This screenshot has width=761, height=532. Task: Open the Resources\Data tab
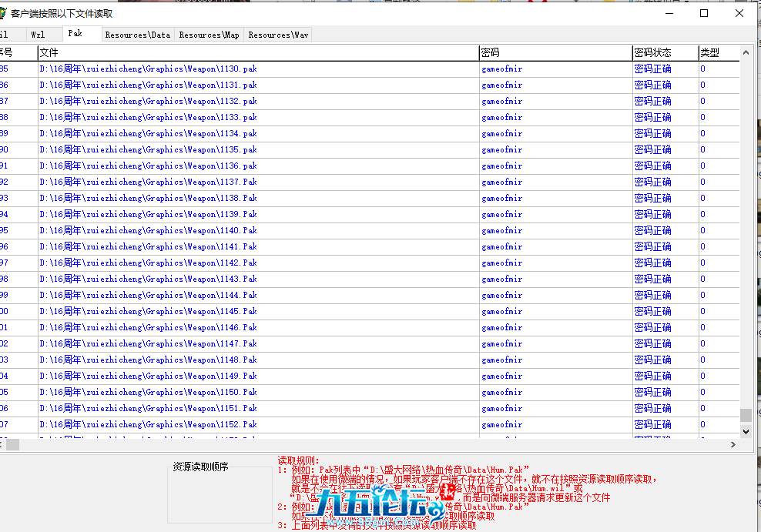(137, 35)
